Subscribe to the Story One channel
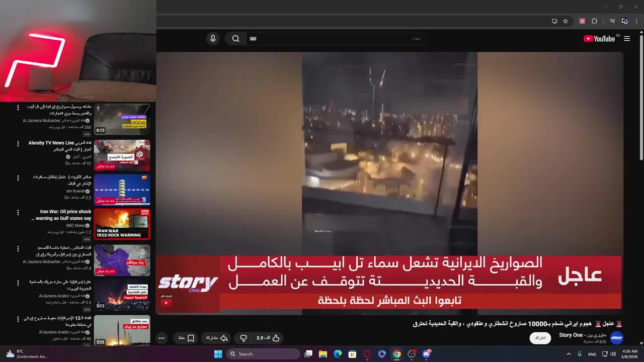Viewport: 644px width, 362px height. point(540,338)
